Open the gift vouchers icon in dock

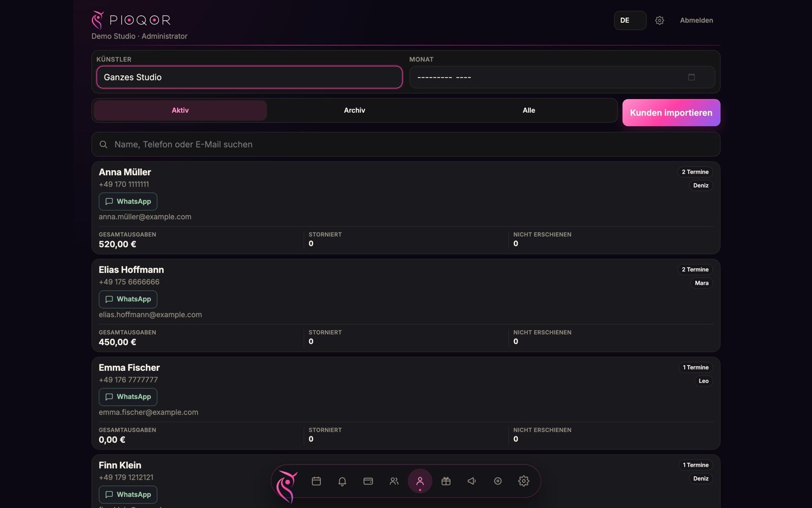pyautogui.click(x=446, y=481)
